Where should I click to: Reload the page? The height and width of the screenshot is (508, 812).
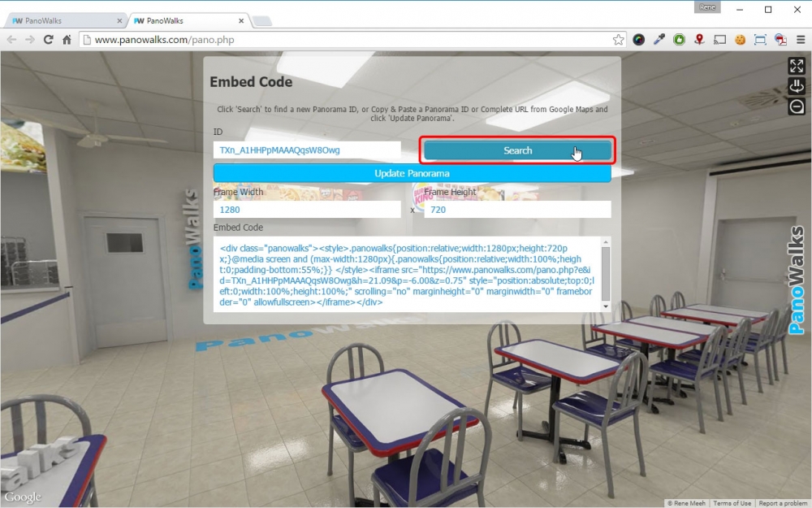click(x=49, y=39)
